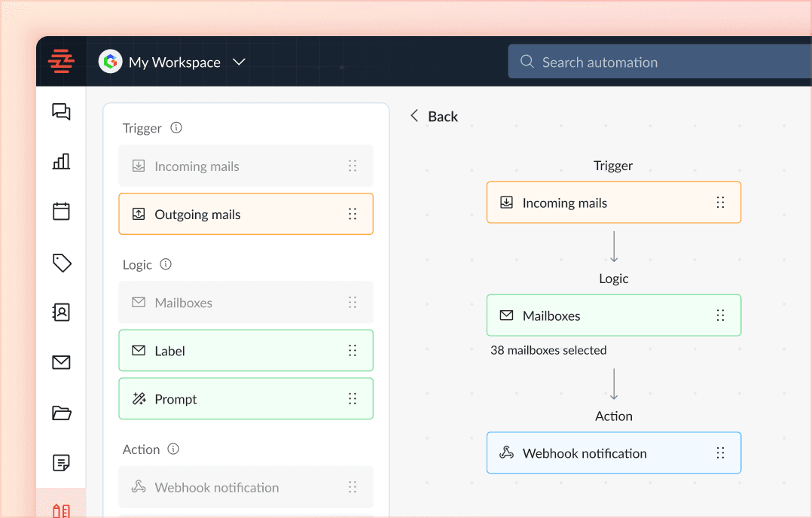Click the info icon next to Logic
The width and height of the screenshot is (812, 518).
click(x=166, y=264)
